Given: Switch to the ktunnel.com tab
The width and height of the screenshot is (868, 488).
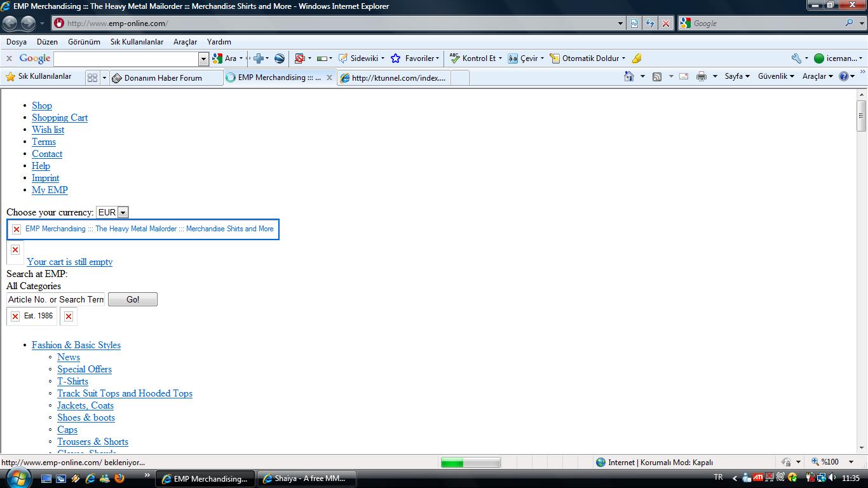Looking at the screenshot, I should click(394, 78).
